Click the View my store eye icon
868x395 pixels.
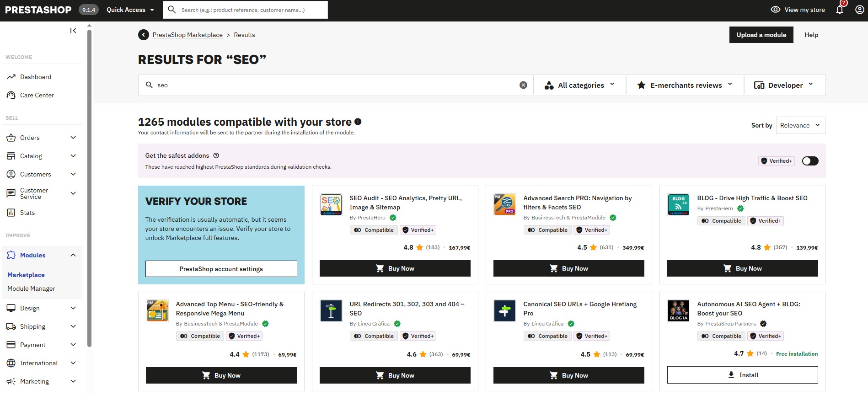[x=776, y=10]
